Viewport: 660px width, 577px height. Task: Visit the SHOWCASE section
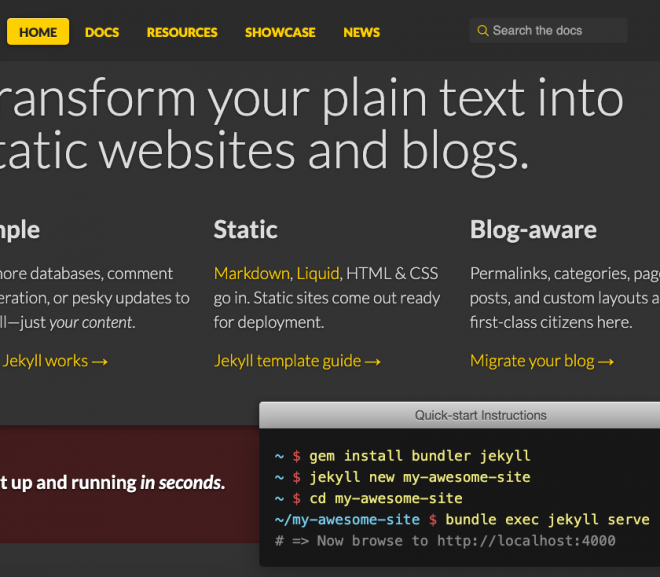(280, 32)
